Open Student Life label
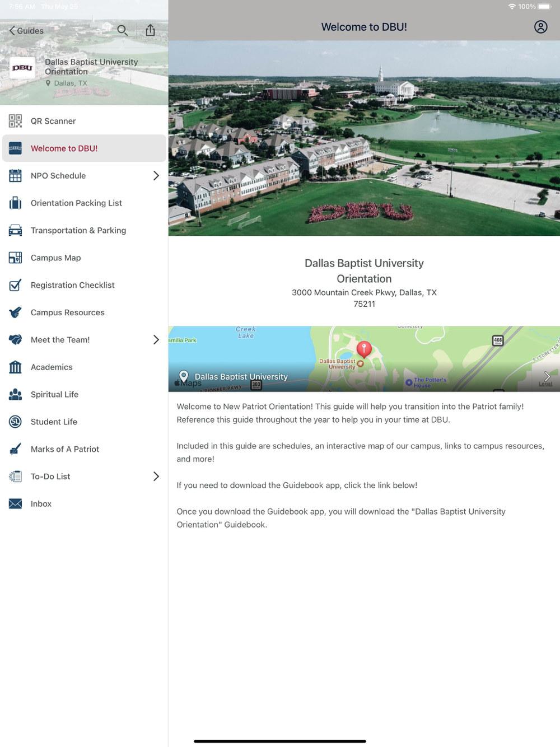Screen dimensions: 560x747 [x=54, y=422]
